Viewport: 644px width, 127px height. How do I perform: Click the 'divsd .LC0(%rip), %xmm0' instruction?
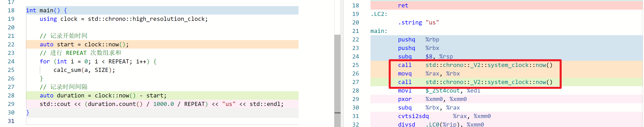[x=440, y=125]
